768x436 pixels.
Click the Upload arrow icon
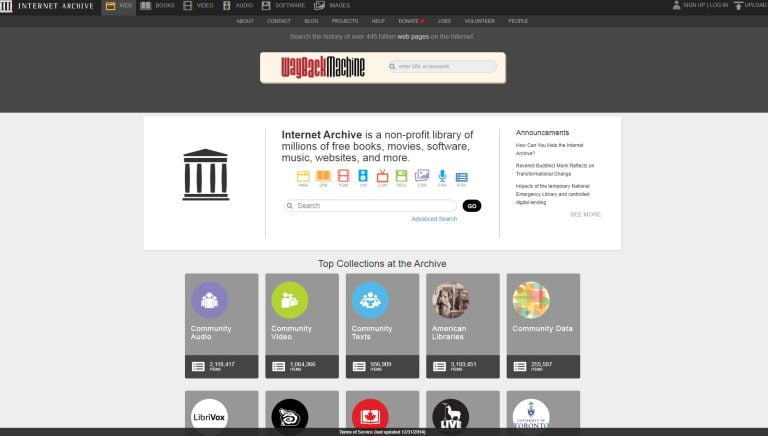738,6
